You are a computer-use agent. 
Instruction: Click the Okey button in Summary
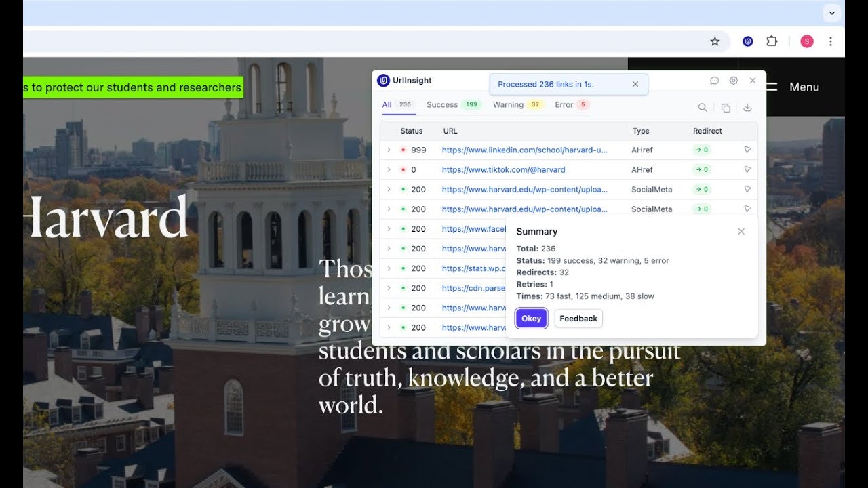coord(531,319)
